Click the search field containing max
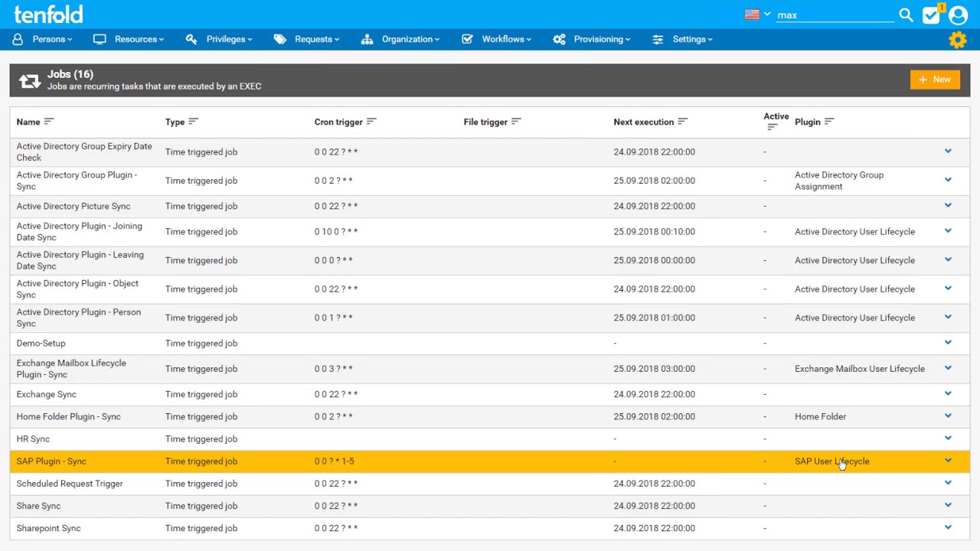This screenshot has width=980, height=551. coord(835,15)
